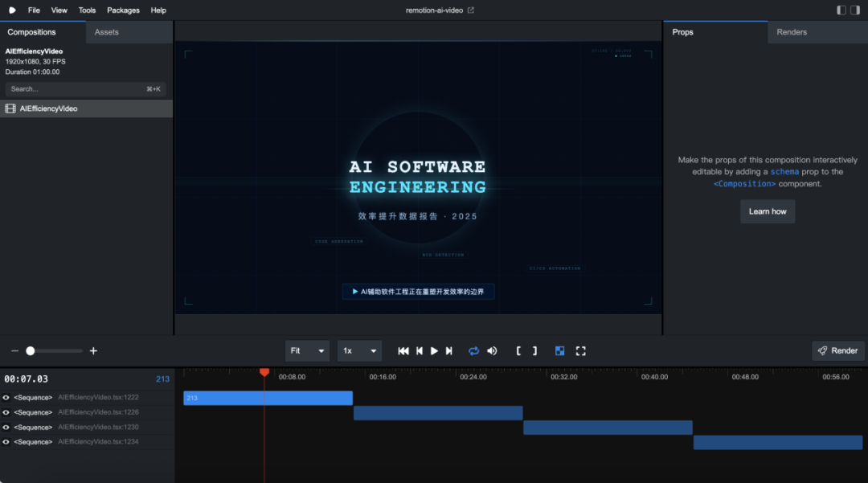Click the Learn how button
This screenshot has width=868, height=483.
(768, 211)
